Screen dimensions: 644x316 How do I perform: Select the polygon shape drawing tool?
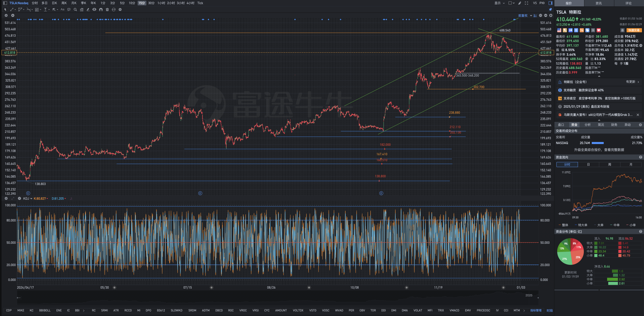click(x=20, y=9)
